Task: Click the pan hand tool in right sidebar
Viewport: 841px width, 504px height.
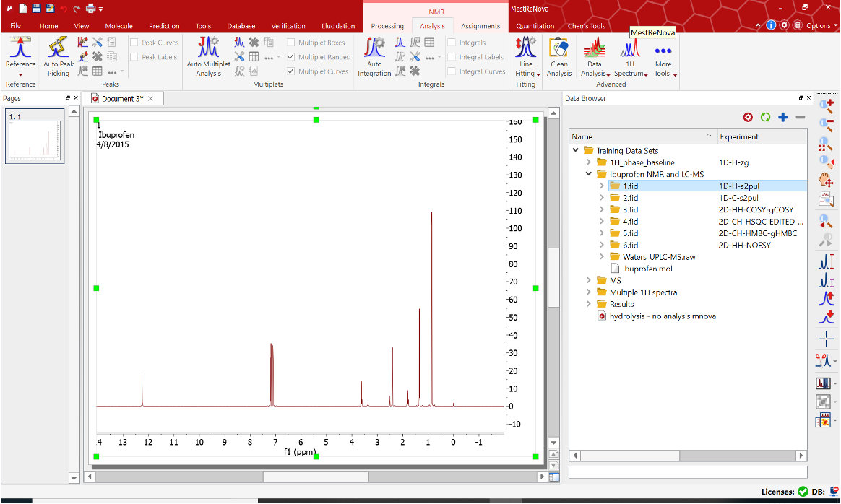Action: pos(826,180)
